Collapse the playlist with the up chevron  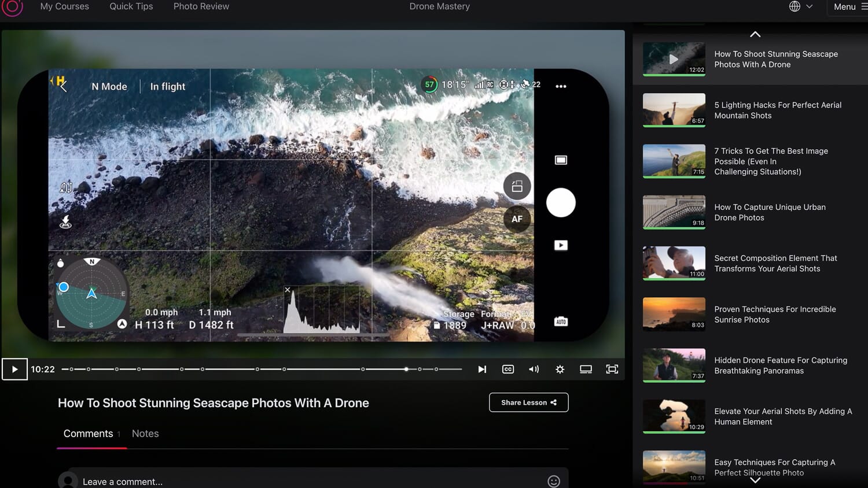click(x=755, y=34)
